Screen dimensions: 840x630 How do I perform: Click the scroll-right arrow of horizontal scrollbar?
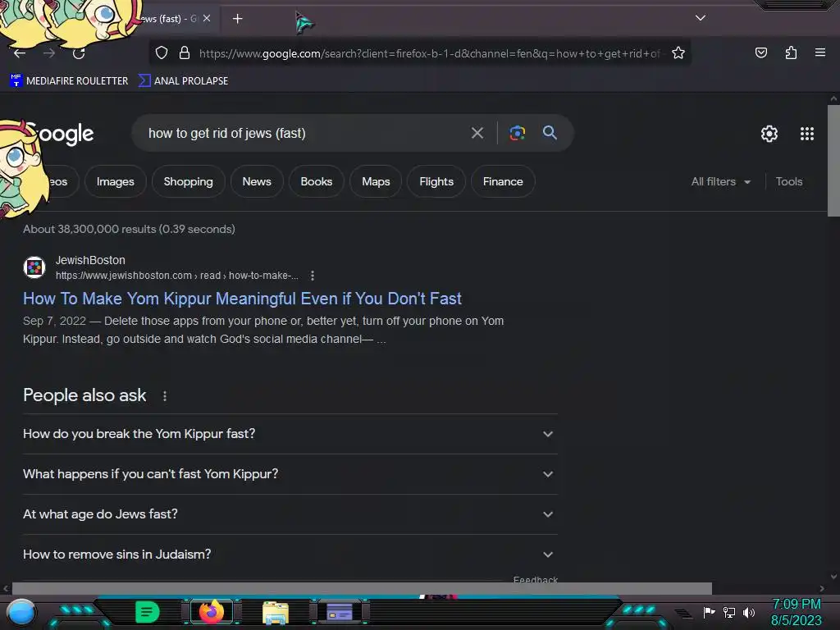(x=822, y=588)
